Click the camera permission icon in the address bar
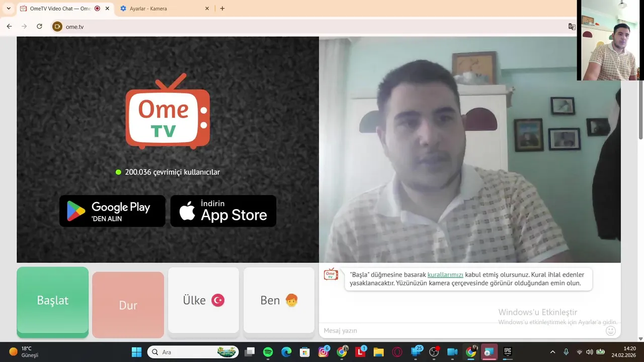Screen dimensions: 644x362 [57, 27]
